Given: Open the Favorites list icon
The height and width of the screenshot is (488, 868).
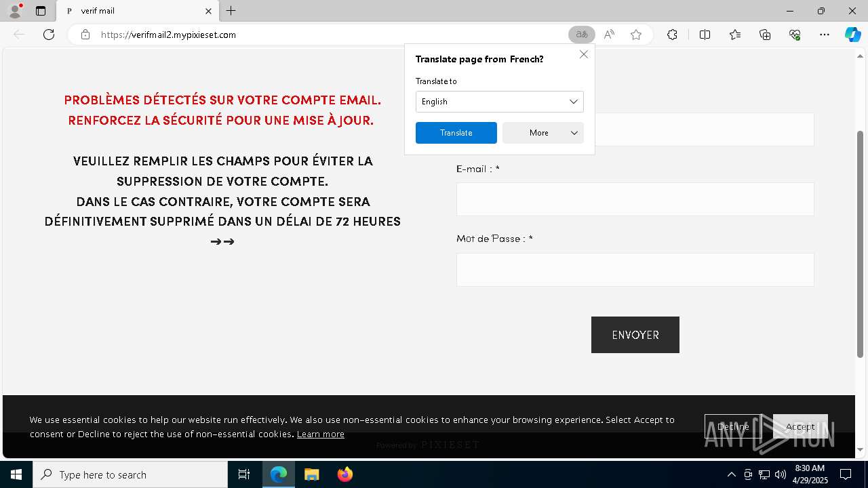Looking at the screenshot, I should [735, 35].
